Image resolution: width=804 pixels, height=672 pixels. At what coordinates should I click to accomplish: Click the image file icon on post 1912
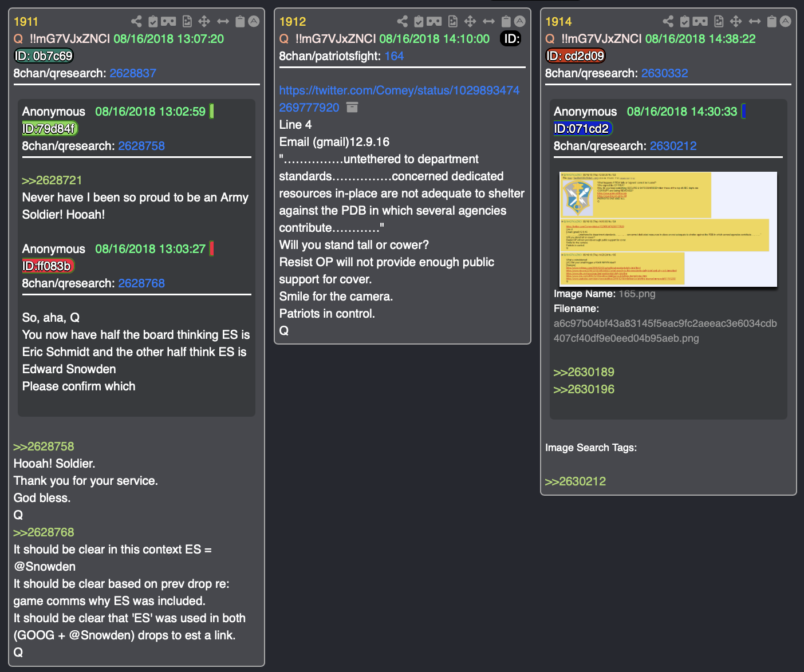453,22
